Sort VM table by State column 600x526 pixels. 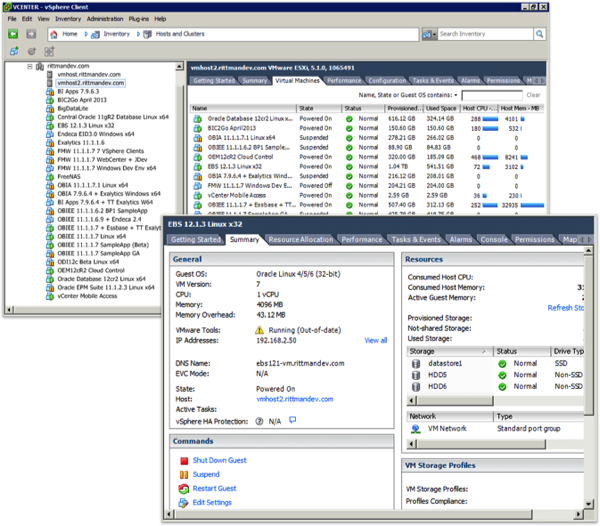pyautogui.click(x=319, y=109)
